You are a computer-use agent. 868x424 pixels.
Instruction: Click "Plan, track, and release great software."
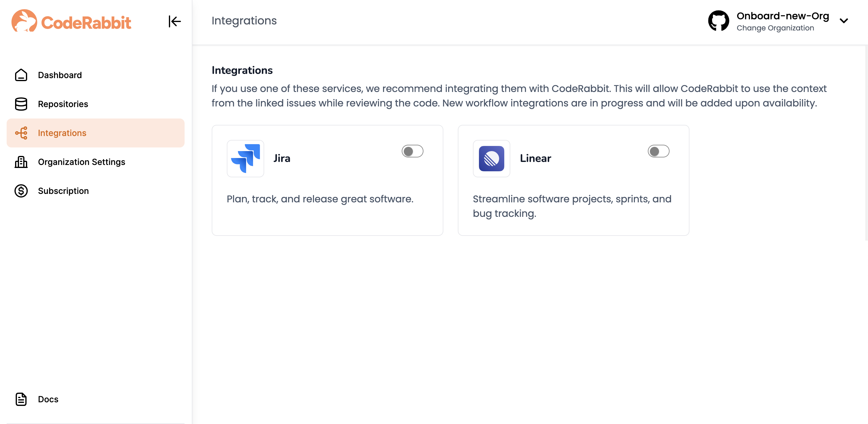click(320, 199)
